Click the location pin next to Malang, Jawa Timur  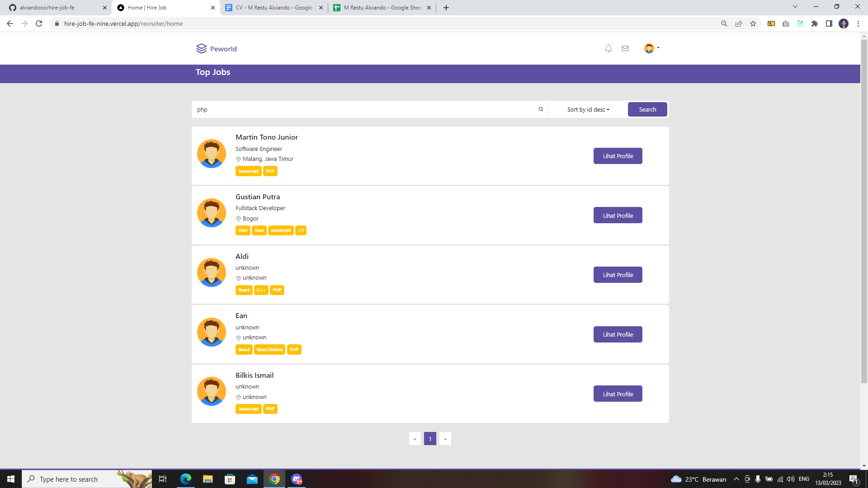coord(238,159)
